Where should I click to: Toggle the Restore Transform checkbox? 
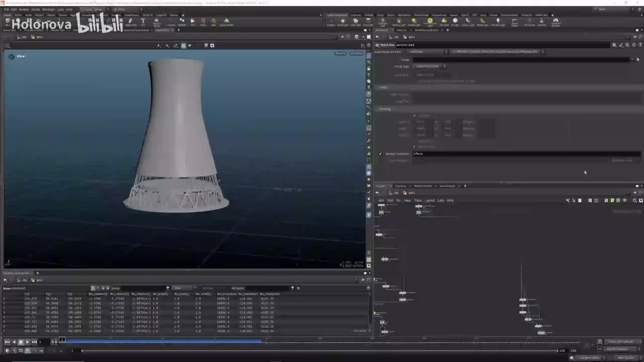pos(380,154)
